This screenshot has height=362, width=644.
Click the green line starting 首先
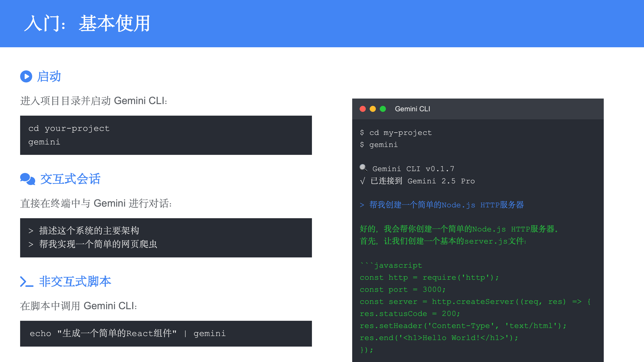[x=443, y=241]
